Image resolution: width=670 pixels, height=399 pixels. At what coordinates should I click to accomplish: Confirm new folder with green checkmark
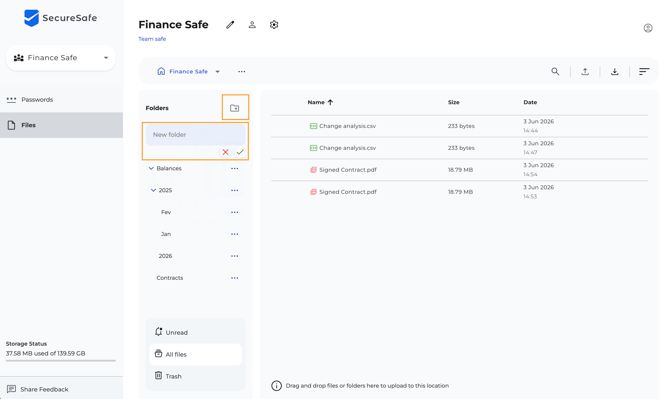tap(240, 152)
